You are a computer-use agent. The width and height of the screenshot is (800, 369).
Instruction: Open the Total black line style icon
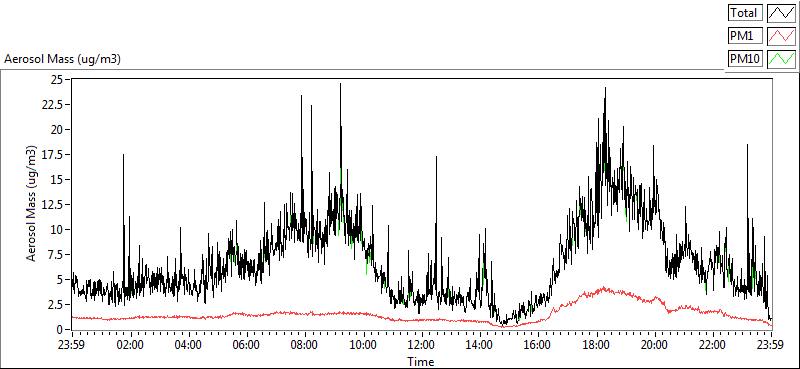pos(781,12)
